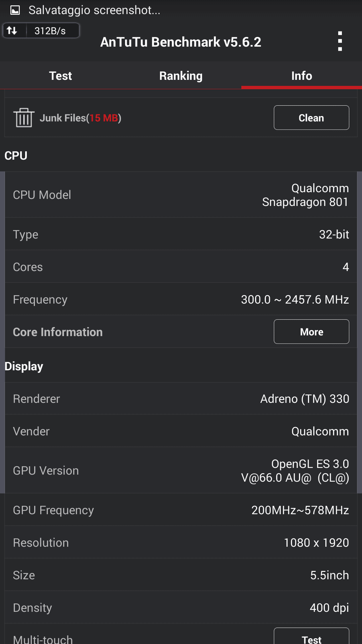Switch to the Ranking tab

tap(181, 76)
